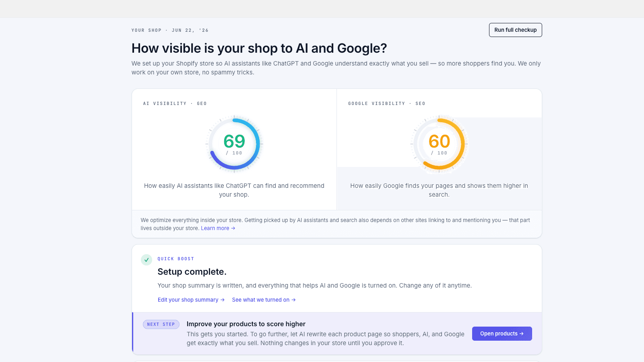Click the green setup complete checkmark icon
Viewport: 644px width, 362px height.
point(147,260)
